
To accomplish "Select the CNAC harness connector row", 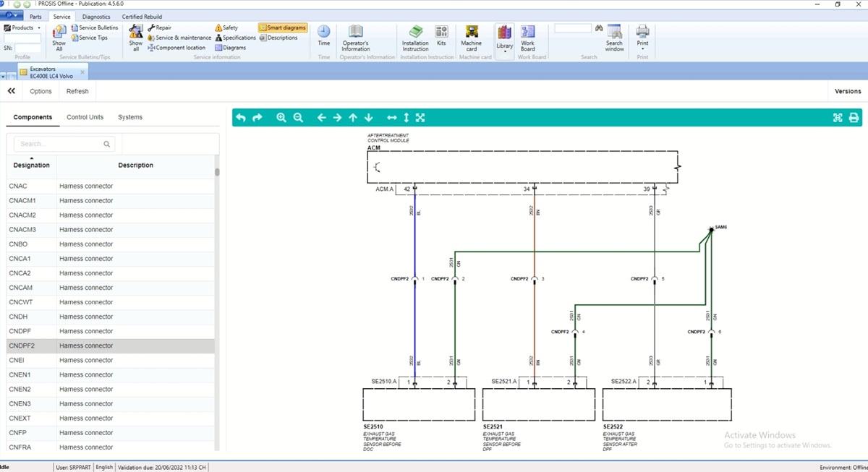I will [111, 186].
